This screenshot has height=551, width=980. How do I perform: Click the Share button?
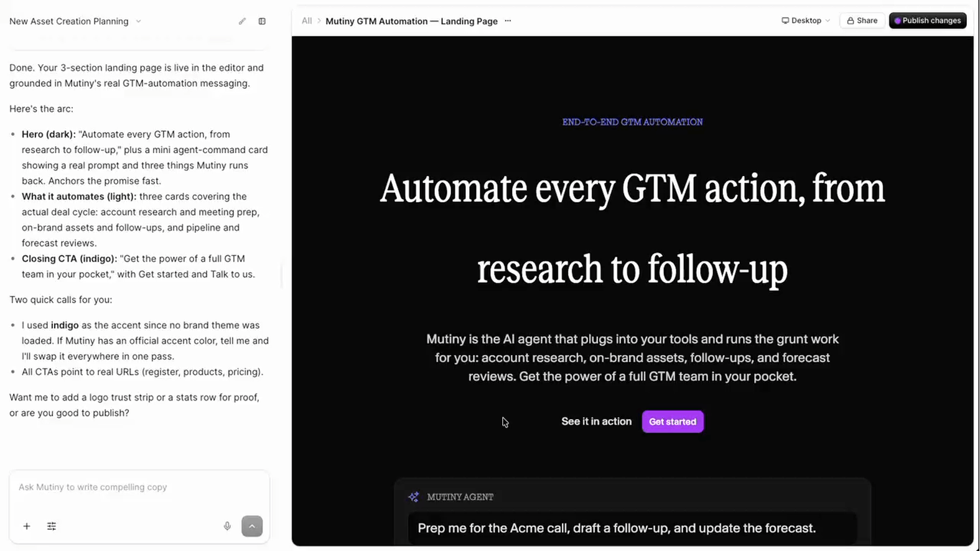[862, 21]
